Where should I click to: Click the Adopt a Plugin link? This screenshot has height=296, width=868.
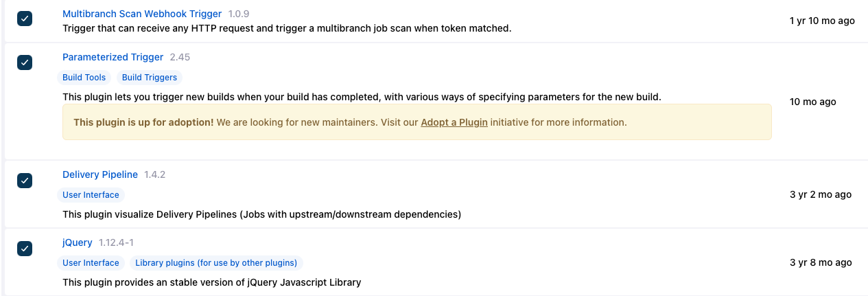(454, 122)
